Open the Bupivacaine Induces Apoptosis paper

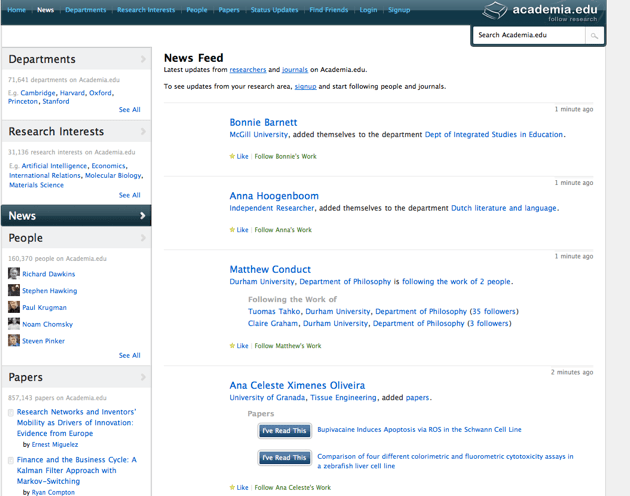tap(419, 430)
